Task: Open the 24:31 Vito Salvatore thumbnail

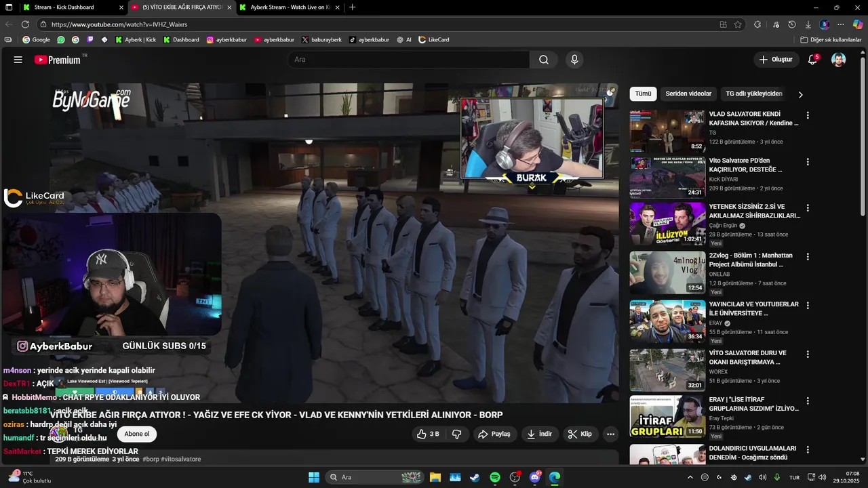Action: pos(667,177)
